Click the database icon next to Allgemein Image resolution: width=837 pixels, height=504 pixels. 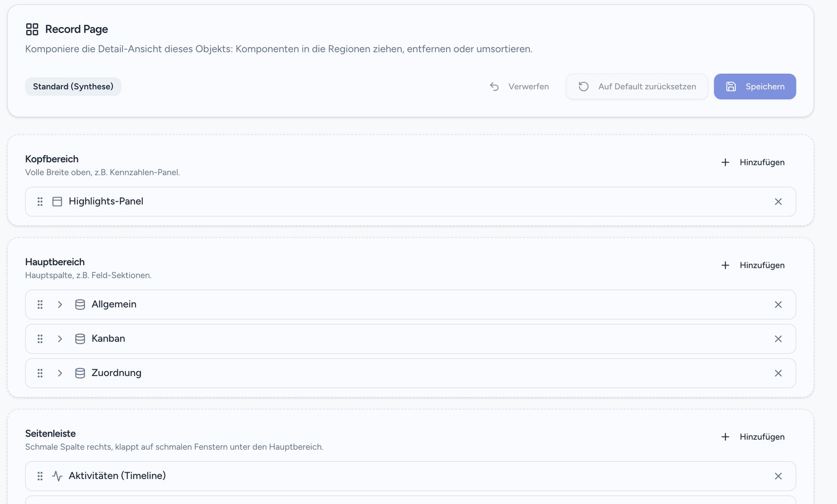pyautogui.click(x=80, y=305)
